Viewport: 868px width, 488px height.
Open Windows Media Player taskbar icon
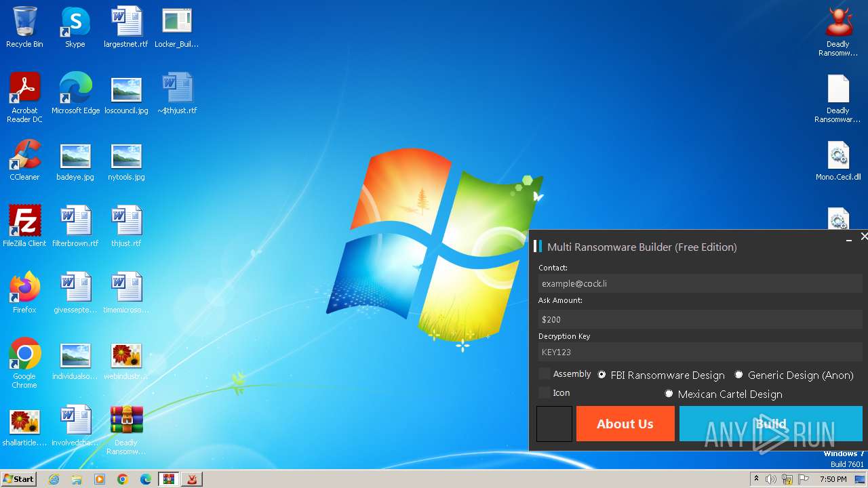click(100, 479)
